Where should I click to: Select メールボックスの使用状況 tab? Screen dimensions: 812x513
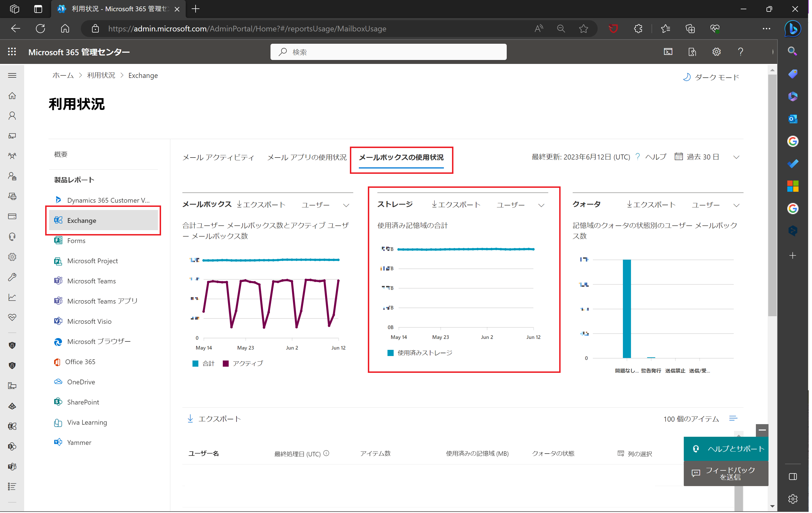point(401,157)
